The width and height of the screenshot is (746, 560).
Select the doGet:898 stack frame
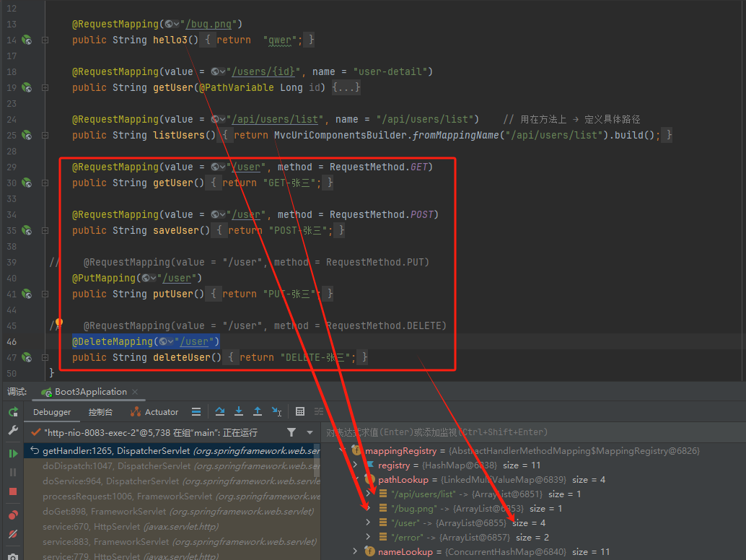172,512
